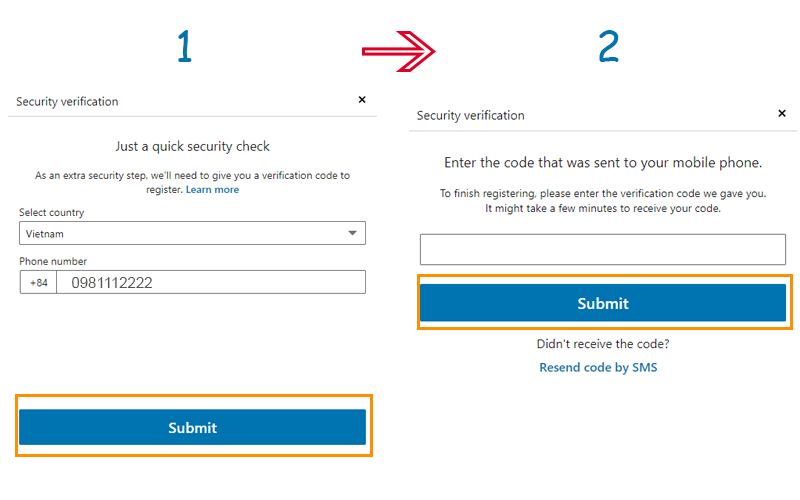Click the red arrow between steps
The image size is (800, 500).
(x=399, y=48)
